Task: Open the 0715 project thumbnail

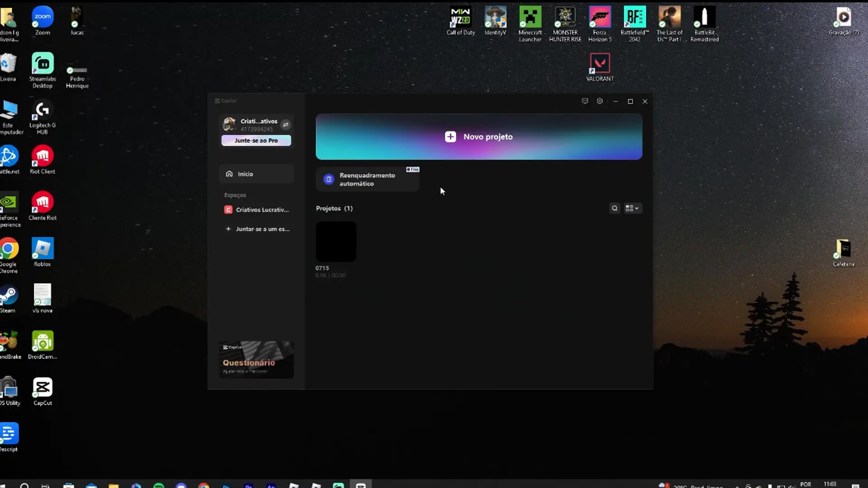Action: click(335, 242)
